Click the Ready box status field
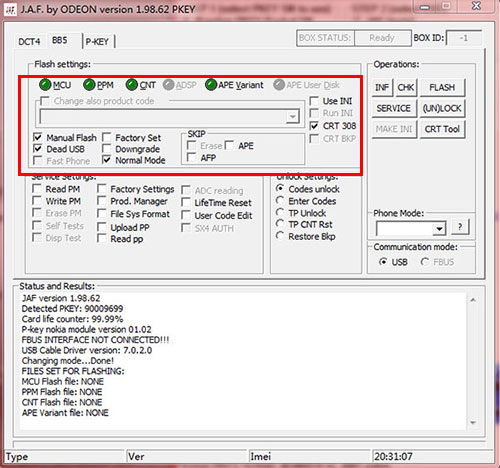 coord(382,38)
